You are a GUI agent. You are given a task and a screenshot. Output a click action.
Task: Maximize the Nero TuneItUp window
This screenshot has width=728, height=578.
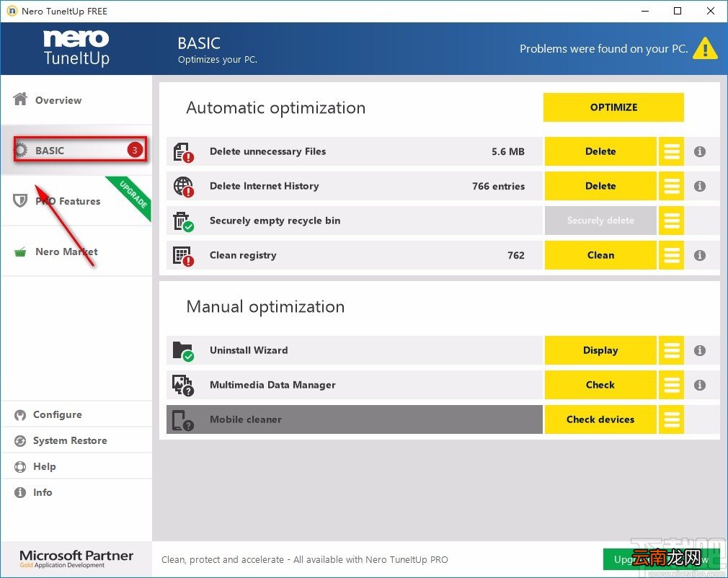(x=678, y=11)
